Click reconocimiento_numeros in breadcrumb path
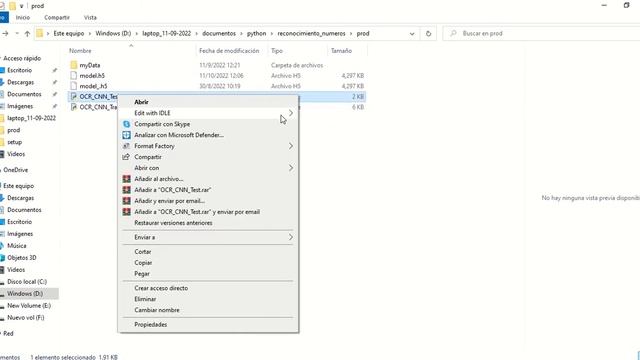Screen dimensions: 640x360 coord(311,33)
